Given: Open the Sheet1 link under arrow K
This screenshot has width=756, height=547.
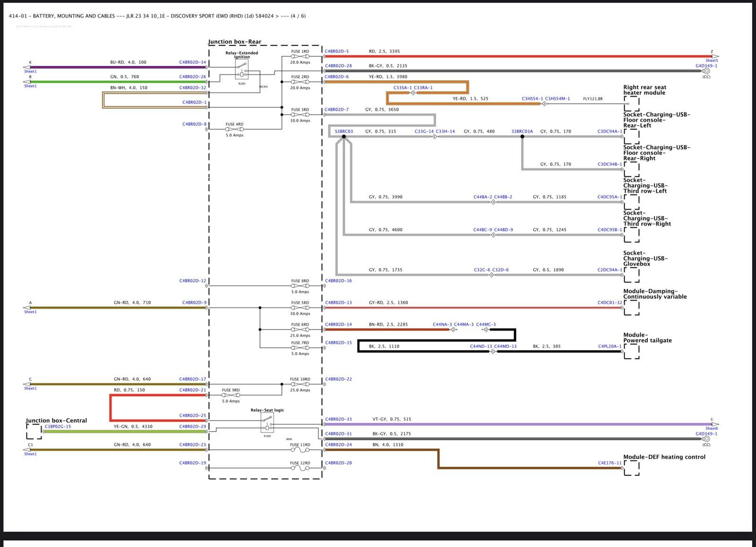Looking at the screenshot, I should [x=30, y=72].
